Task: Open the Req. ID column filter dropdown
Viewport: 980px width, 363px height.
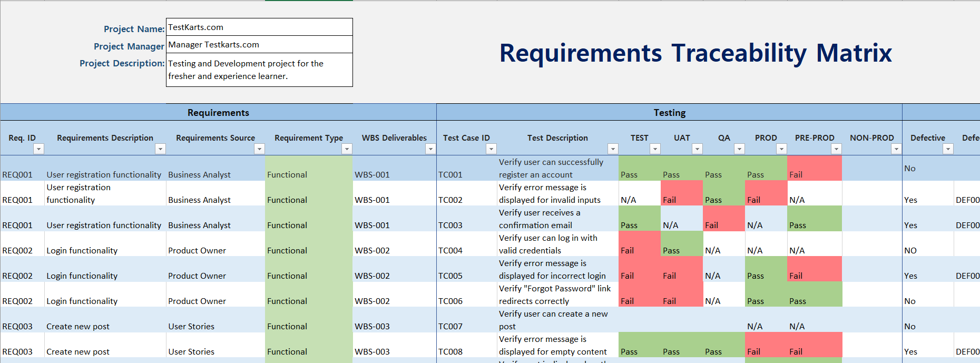Action: click(x=38, y=149)
